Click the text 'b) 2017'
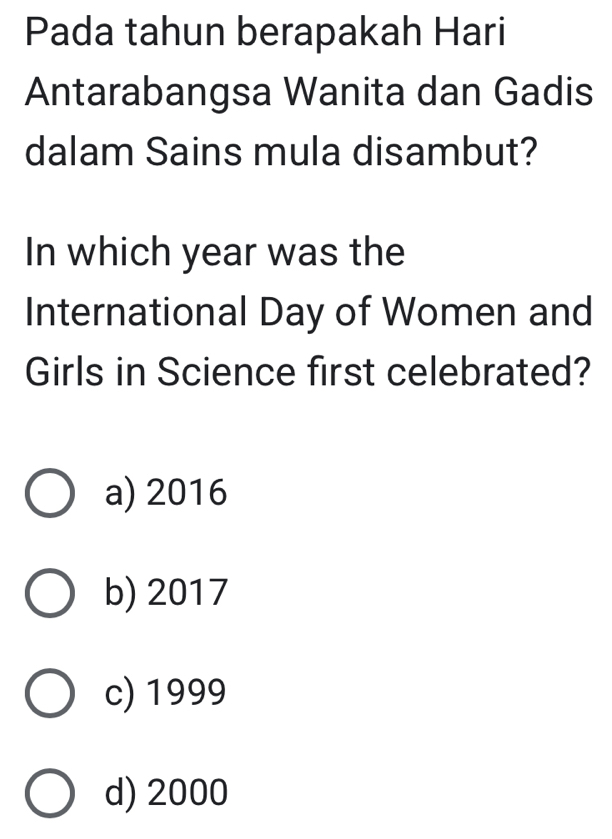 pyautogui.click(x=165, y=591)
